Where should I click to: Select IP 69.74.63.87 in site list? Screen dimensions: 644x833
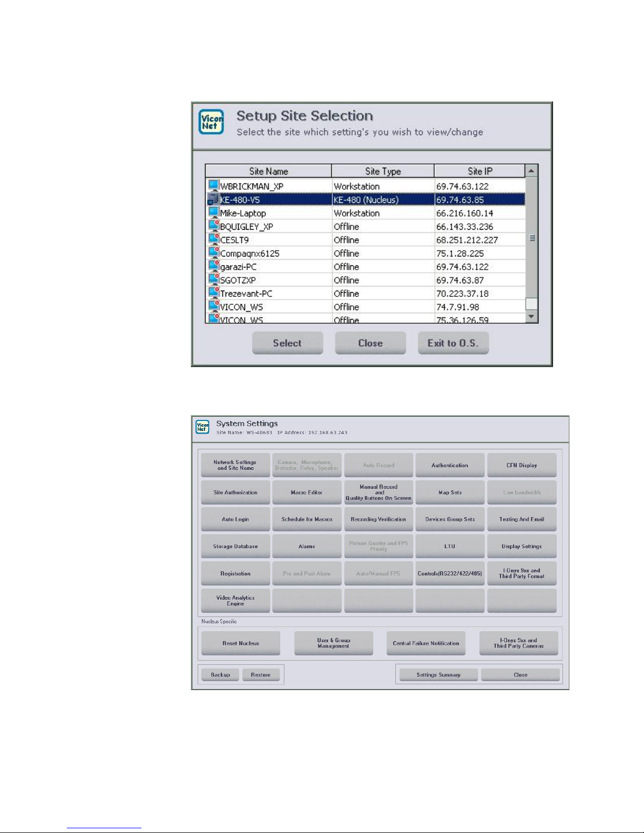[460, 280]
